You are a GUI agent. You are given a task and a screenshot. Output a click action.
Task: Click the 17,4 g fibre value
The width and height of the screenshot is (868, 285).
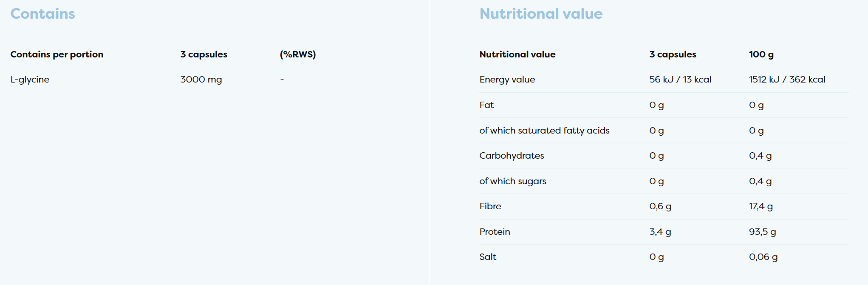[761, 206]
